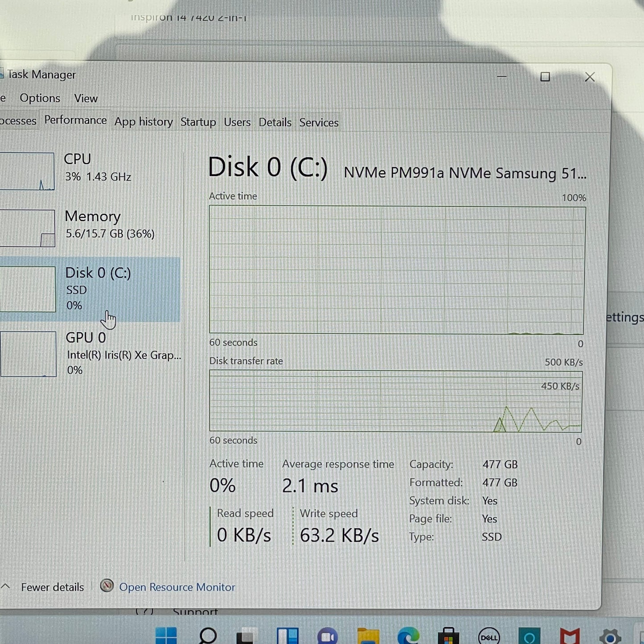
Task: Open the Windows Start menu
Action: pyautogui.click(x=166, y=636)
